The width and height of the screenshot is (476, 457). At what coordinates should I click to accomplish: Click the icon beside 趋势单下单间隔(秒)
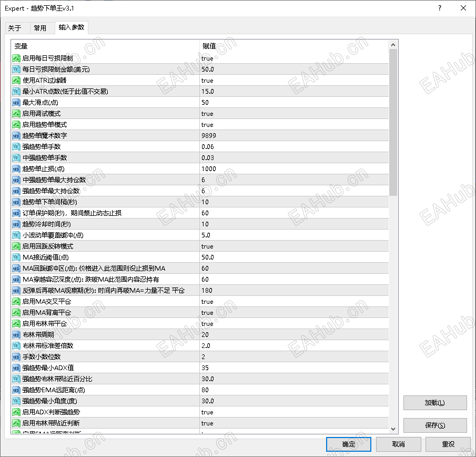[16, 202]
